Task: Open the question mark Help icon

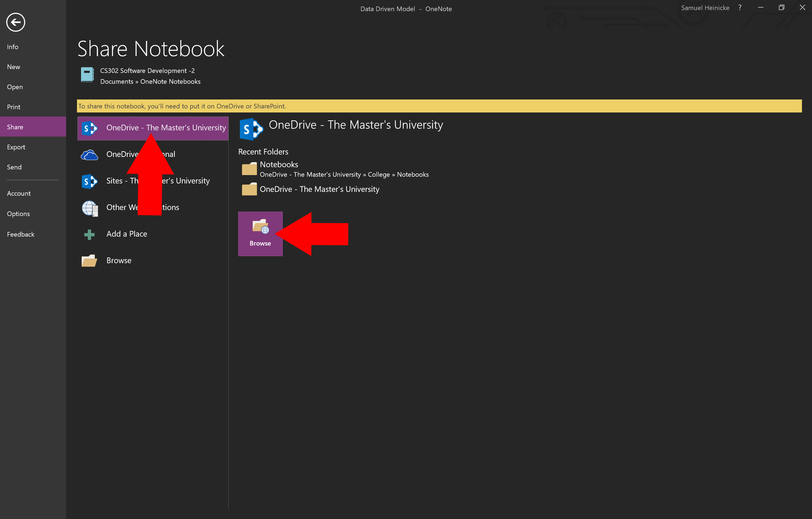Action: (x=740, y=7)
